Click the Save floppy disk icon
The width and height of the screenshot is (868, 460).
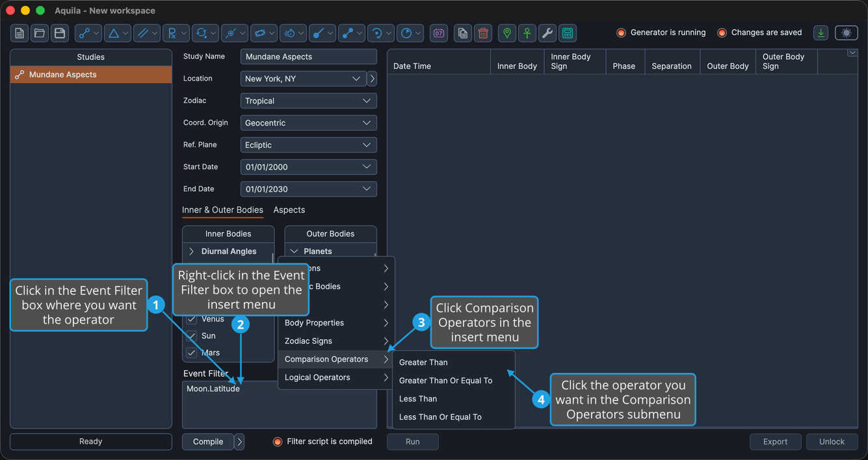point(60,33)
